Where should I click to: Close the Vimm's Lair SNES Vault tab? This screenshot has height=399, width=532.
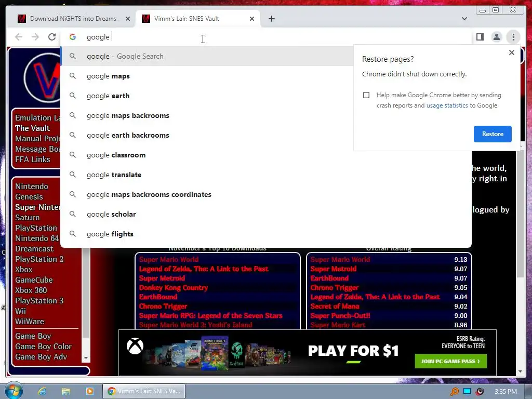coord(252,19)
